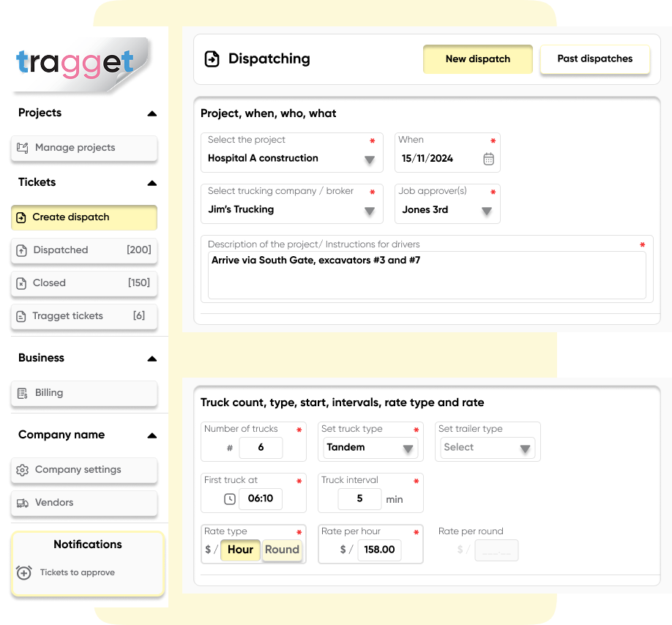Click the Rate per hour input field
Image resolution: width=672 pixels, height=625 pixels.
point(379,550)
